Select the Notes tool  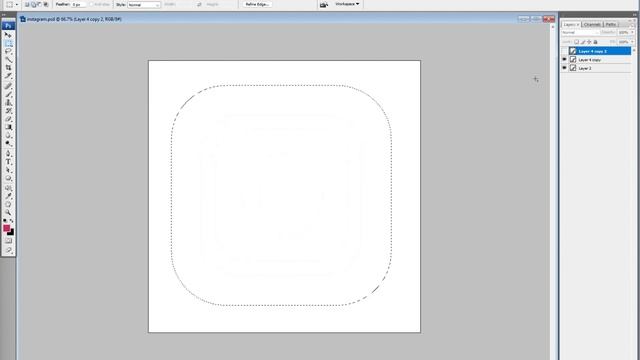(8, 188)
